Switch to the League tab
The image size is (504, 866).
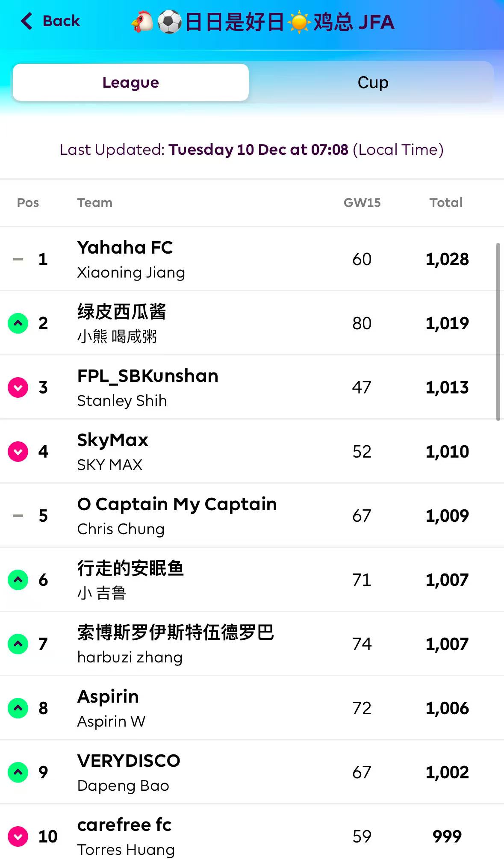pyautogui.click(x=131, y=83)
